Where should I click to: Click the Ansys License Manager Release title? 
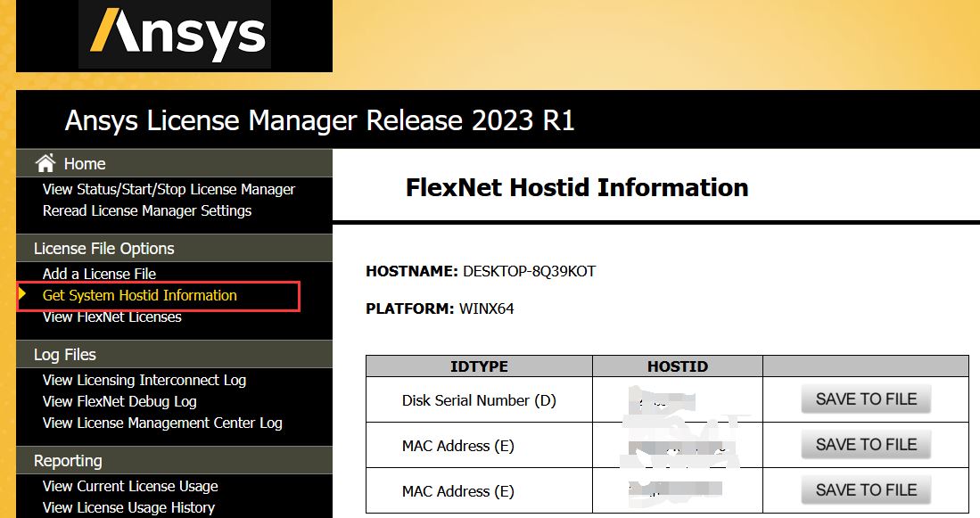coord(319,120)
